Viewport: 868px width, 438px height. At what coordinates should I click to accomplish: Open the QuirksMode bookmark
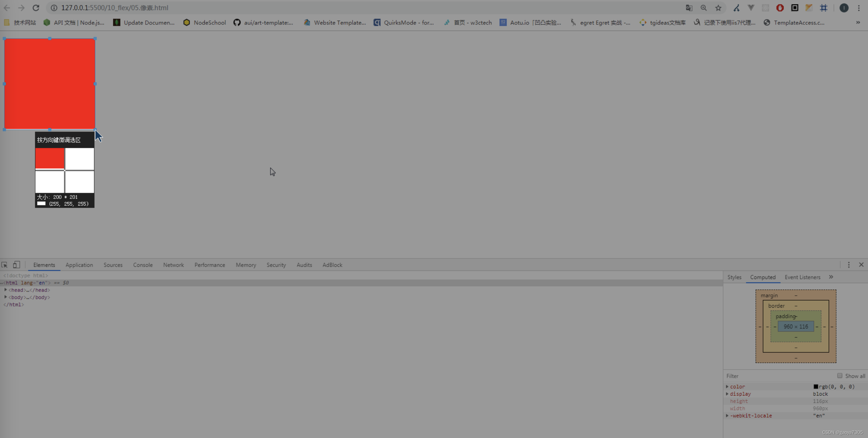click(x=404, y=23)
